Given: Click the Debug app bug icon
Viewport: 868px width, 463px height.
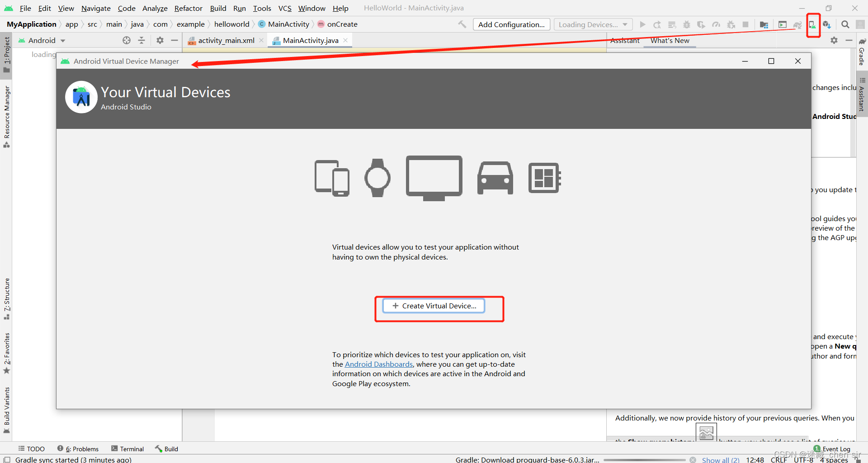Looking at the screenshot, I should (x=687, y=24).
